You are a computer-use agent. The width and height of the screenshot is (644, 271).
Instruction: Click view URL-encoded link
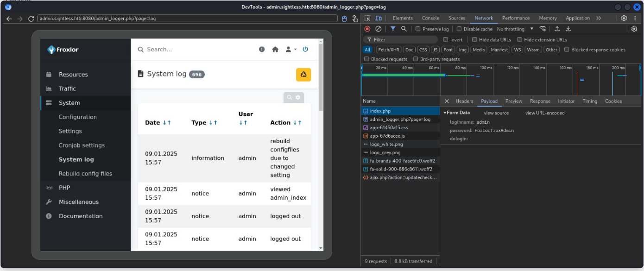coord(545,113)
